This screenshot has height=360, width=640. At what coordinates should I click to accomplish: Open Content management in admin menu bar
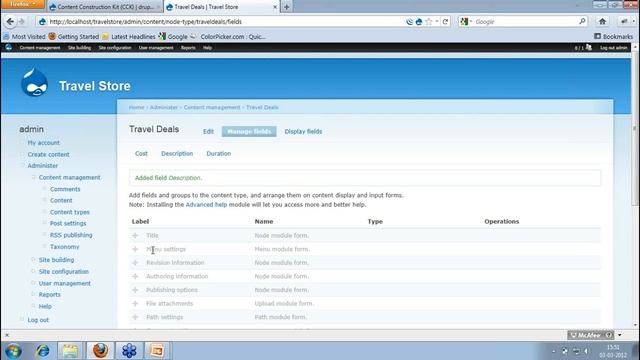tap(40, 48)
